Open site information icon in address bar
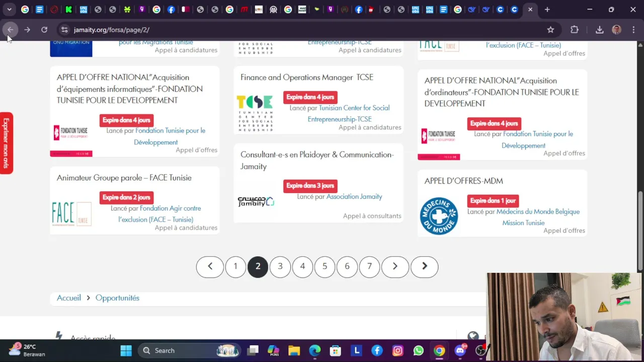The image size is (644, 362). pos(64,30)
